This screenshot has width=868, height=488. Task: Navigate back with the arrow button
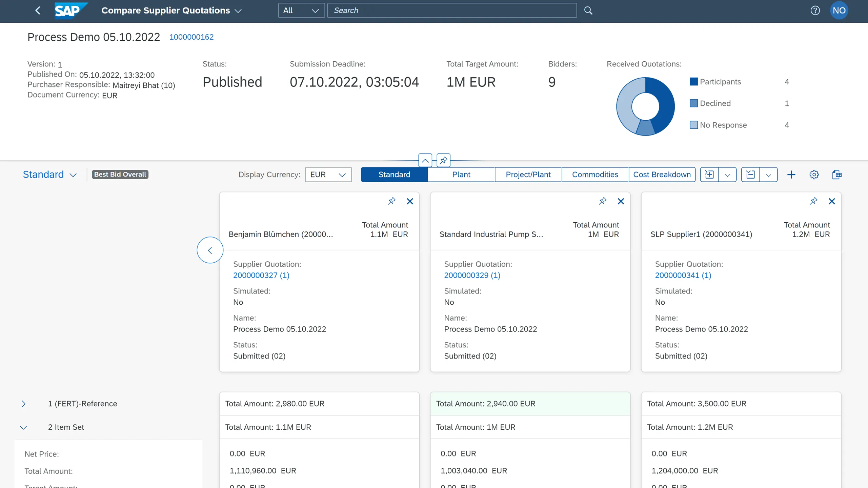point(38,10)
